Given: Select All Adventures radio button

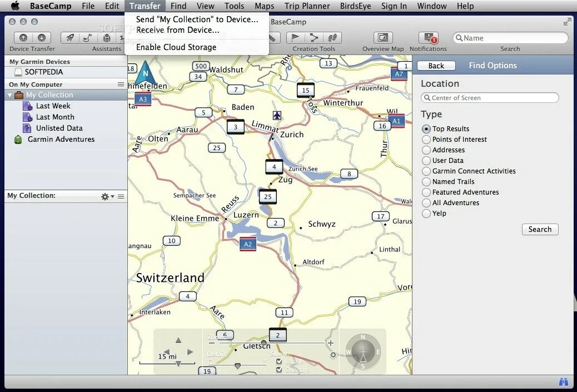Looking at the screenshot, I should 426,203.
